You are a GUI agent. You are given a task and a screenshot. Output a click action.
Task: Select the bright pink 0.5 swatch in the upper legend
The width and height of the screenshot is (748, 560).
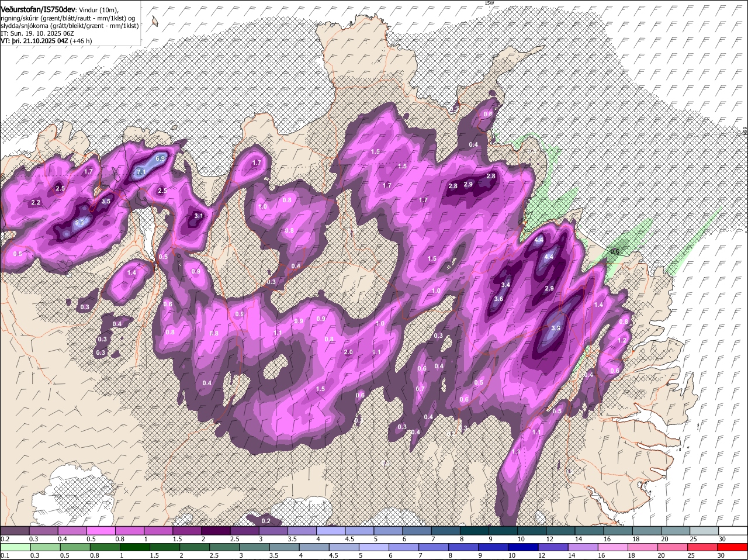pyautogui.click(x=101, y=530)
